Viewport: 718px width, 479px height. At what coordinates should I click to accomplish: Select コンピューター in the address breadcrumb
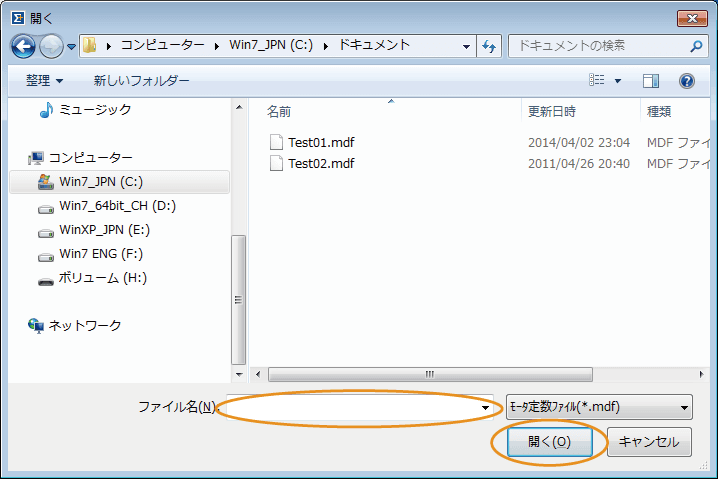pyautogui.click(x=163, y=45)
